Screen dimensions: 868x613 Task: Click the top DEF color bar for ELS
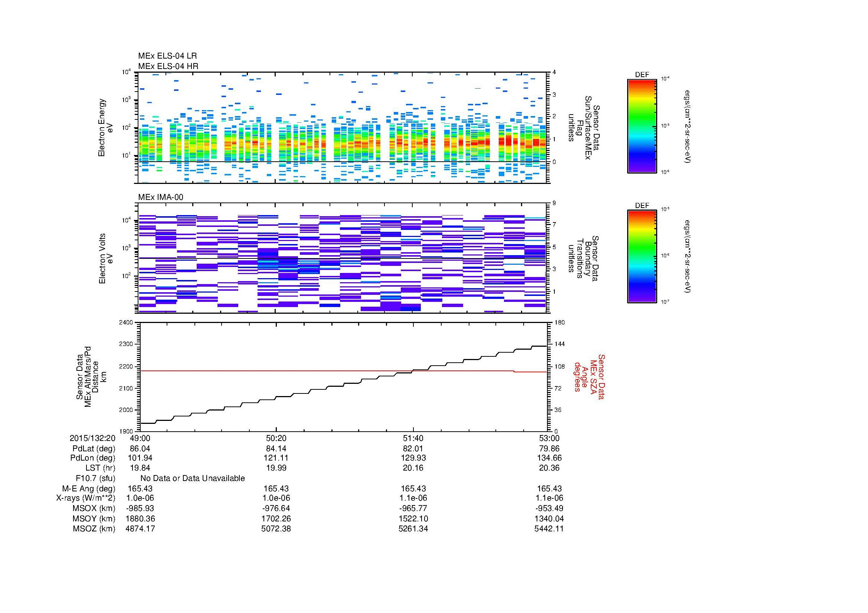point(642,126)
